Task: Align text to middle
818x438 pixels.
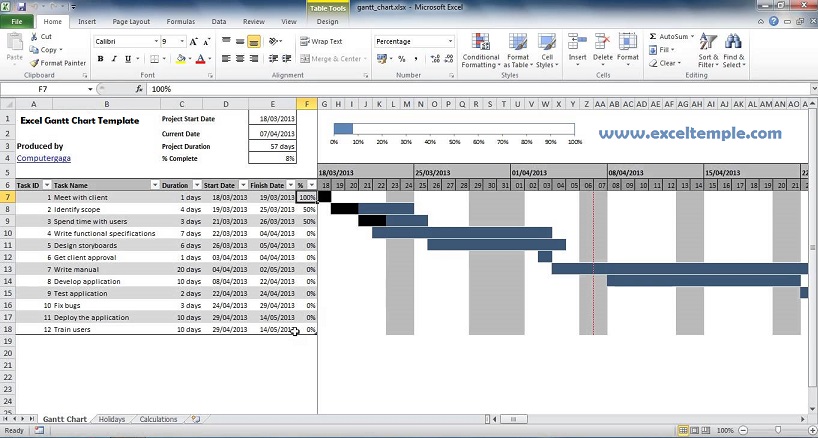Action: (240, 41)
